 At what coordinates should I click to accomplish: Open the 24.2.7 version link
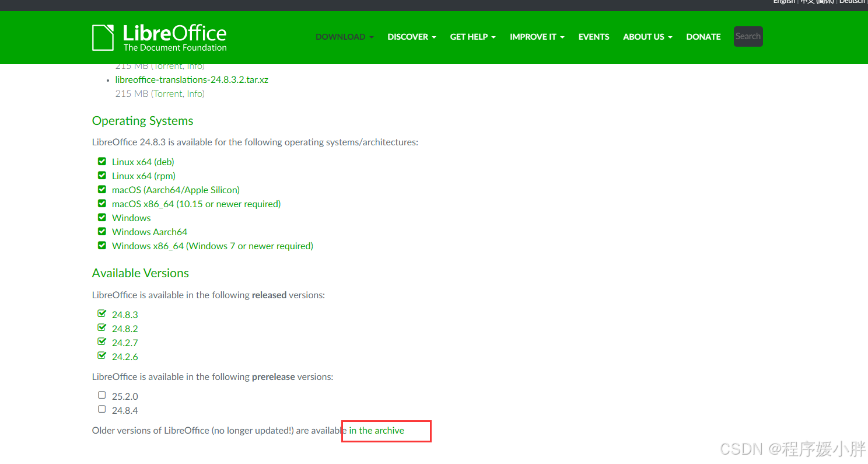(125, 343)
